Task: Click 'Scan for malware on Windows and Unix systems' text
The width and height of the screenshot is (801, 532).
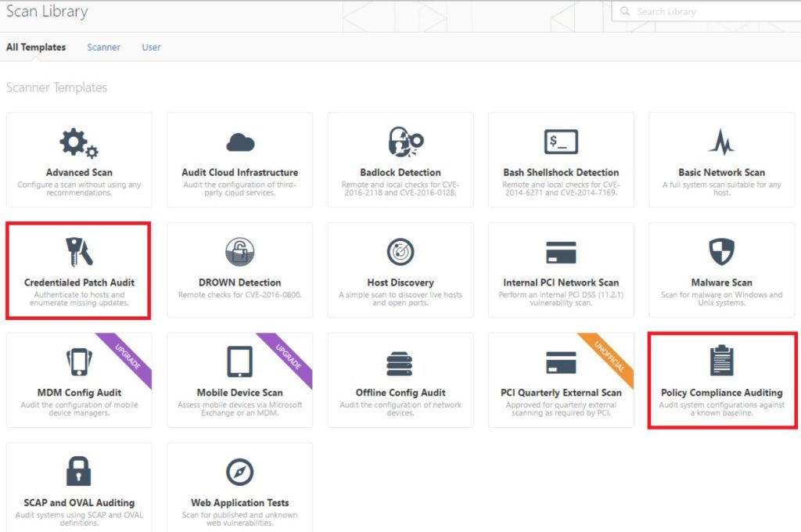Action: click(721, 298)
